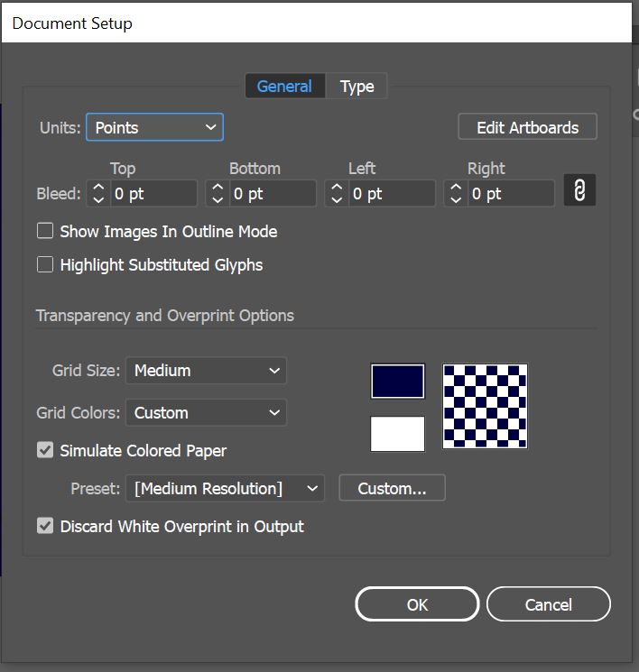
Task: Decrease the Top bleed value
Action: point(98,199)
